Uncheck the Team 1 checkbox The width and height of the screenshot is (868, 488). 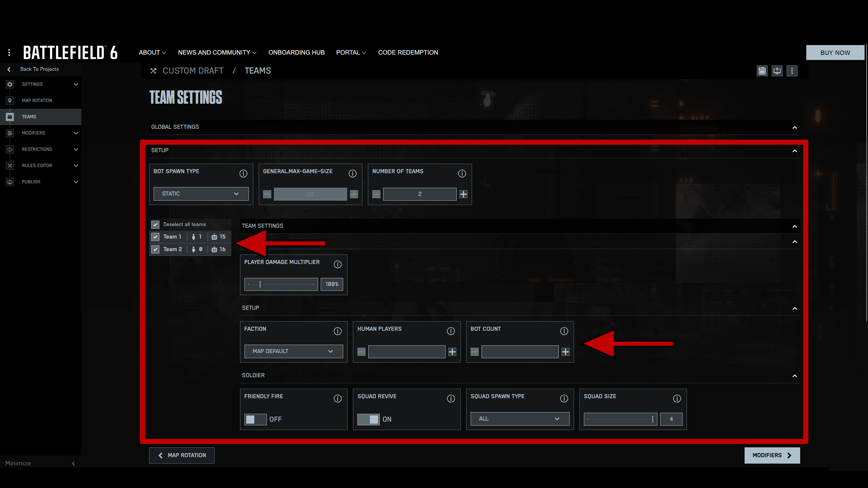[155, 237]
